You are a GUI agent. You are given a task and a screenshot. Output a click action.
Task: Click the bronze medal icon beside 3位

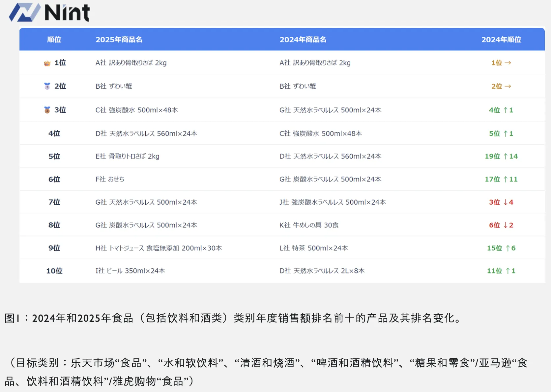click(47, 110)
